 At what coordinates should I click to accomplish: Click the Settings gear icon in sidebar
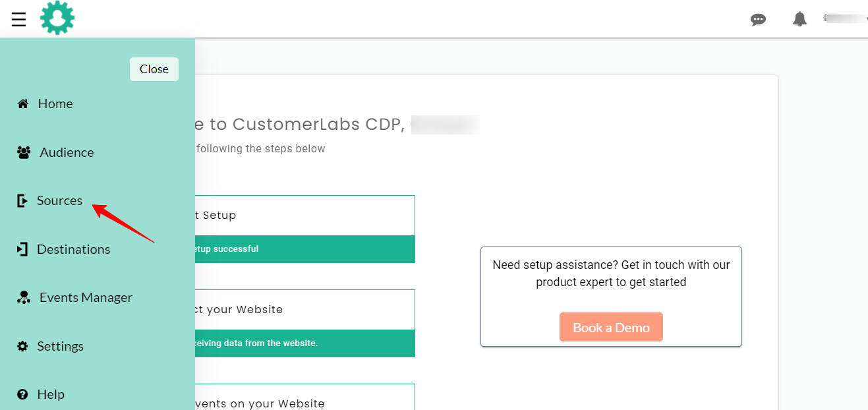[x=23, y=345]
